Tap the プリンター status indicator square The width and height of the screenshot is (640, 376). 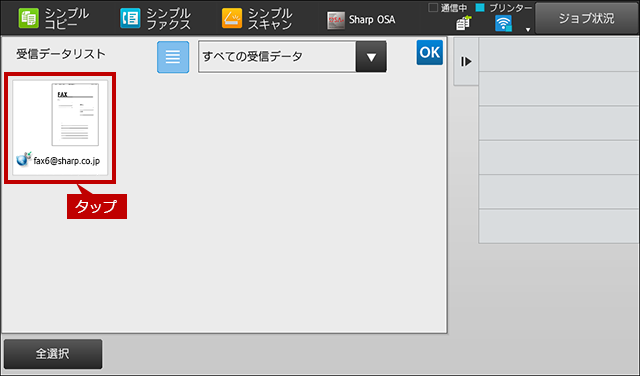pyautogui.click(x=480, y=7)
